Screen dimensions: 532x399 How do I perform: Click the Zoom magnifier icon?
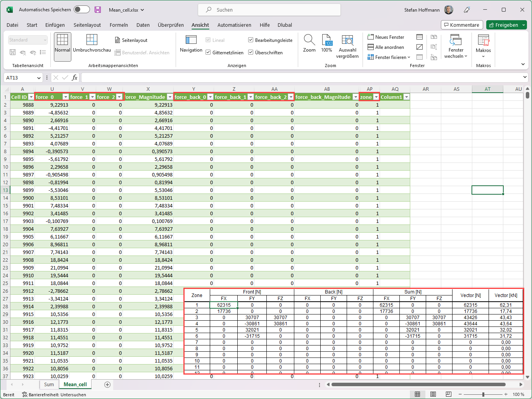point(309,43)
